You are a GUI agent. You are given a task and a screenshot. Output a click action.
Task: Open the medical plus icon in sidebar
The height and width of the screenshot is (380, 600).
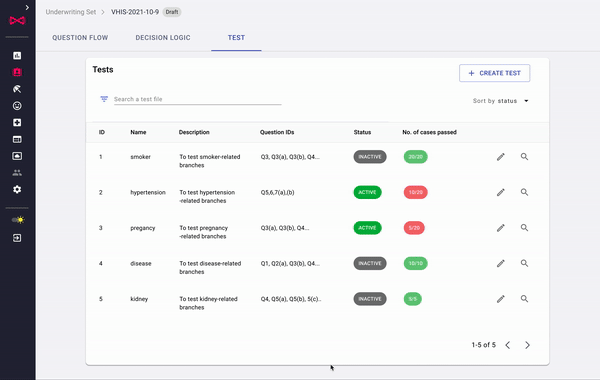coord(17,122)
